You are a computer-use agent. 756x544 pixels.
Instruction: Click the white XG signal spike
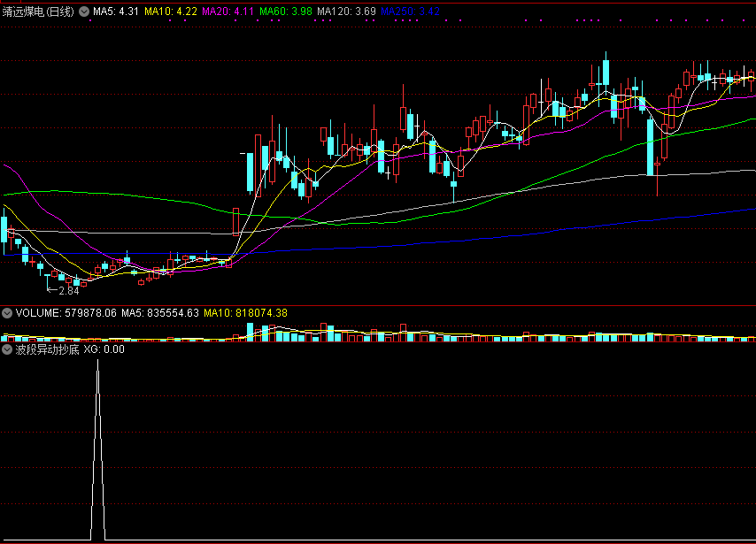pyautogui.click(x=98, y=449)
